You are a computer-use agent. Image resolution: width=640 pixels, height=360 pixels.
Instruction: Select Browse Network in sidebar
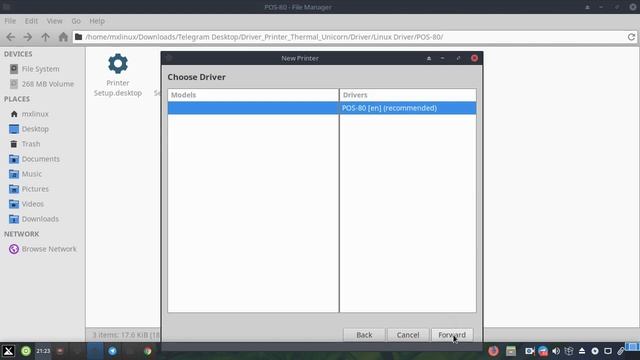coord(49,249)
